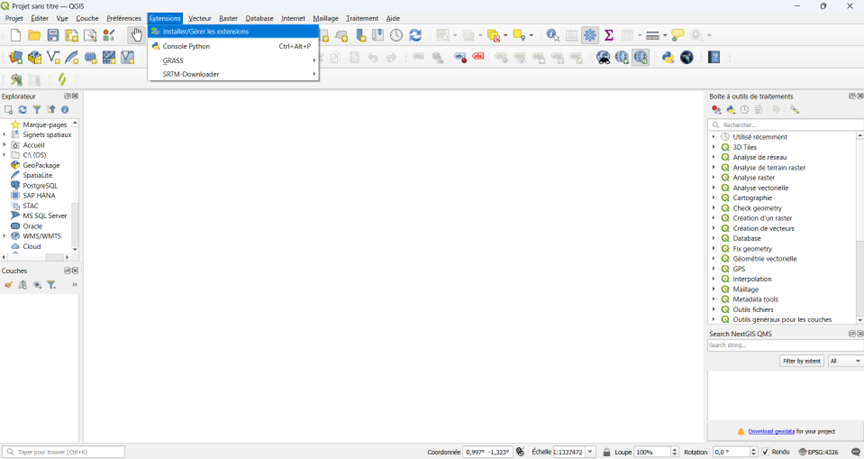Select the Pan map hand tool
This screenshot has height=459, width=864.
pyautogui.click(x=135, y=36)
